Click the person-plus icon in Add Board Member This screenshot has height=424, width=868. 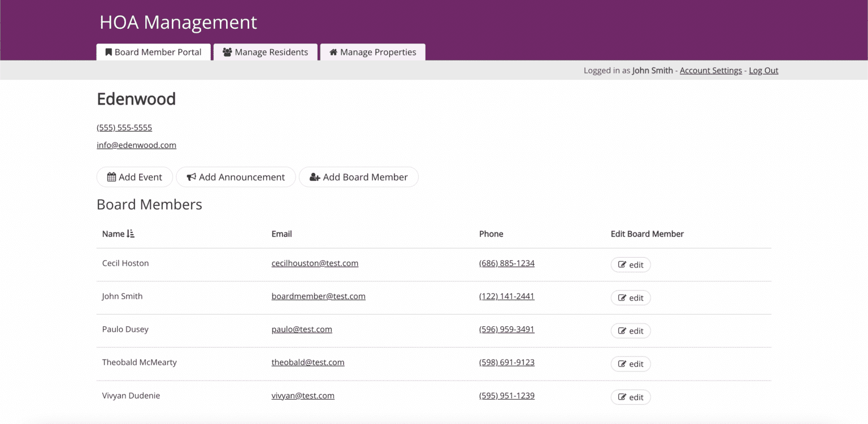[314, 177]
